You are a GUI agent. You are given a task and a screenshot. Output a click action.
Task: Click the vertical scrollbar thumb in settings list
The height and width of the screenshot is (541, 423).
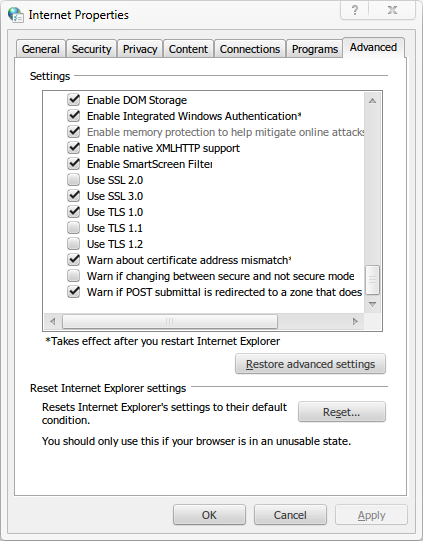pos(372,280)
